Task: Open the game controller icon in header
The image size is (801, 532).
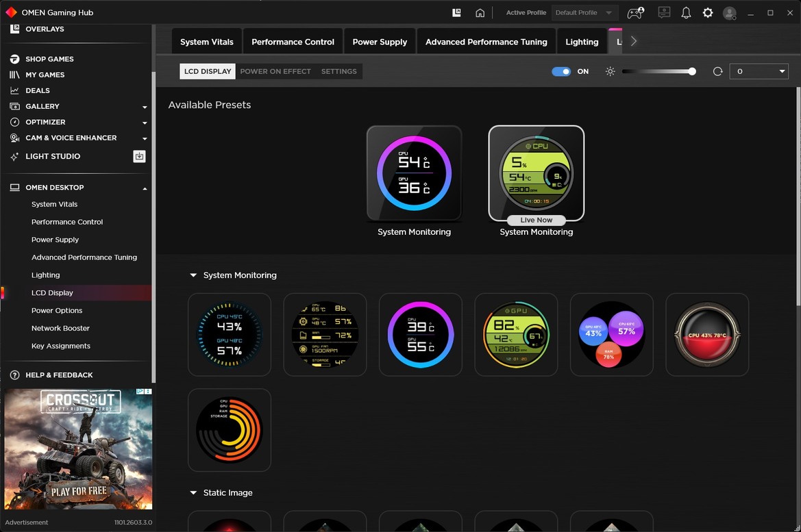Action: pos(635,13)
